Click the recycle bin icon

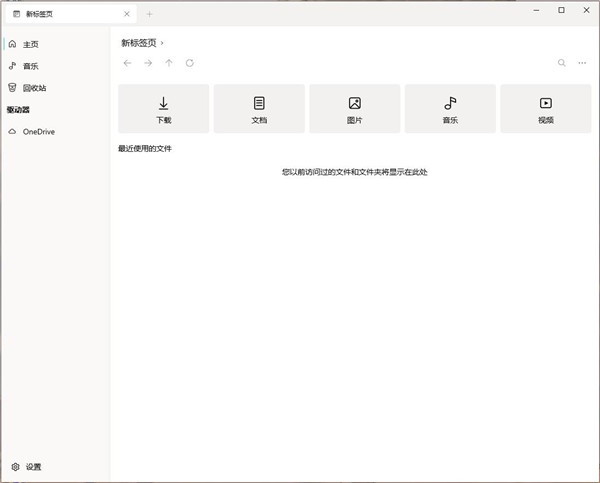click(12, 88)
